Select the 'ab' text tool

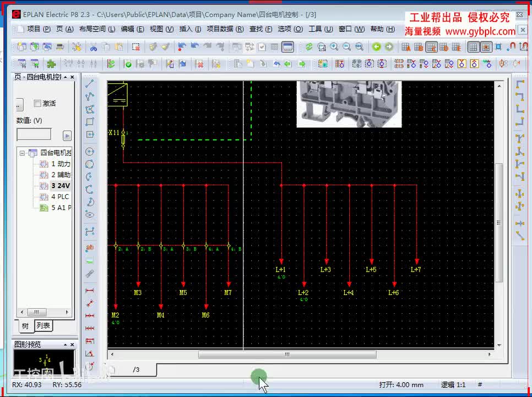pos(90,248)
